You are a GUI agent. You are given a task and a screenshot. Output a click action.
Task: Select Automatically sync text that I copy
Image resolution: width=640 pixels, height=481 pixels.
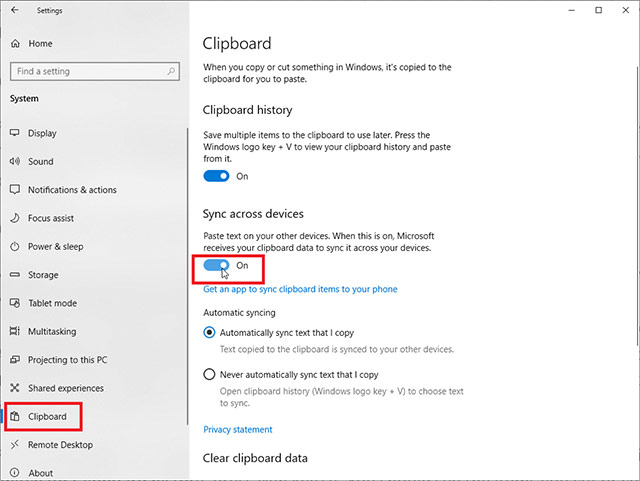(x=209, y=333)
